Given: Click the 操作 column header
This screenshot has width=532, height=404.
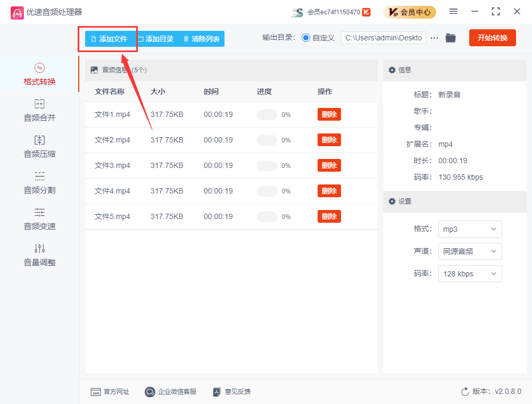Looking at the screenshot, I should (x=325, y=91).
